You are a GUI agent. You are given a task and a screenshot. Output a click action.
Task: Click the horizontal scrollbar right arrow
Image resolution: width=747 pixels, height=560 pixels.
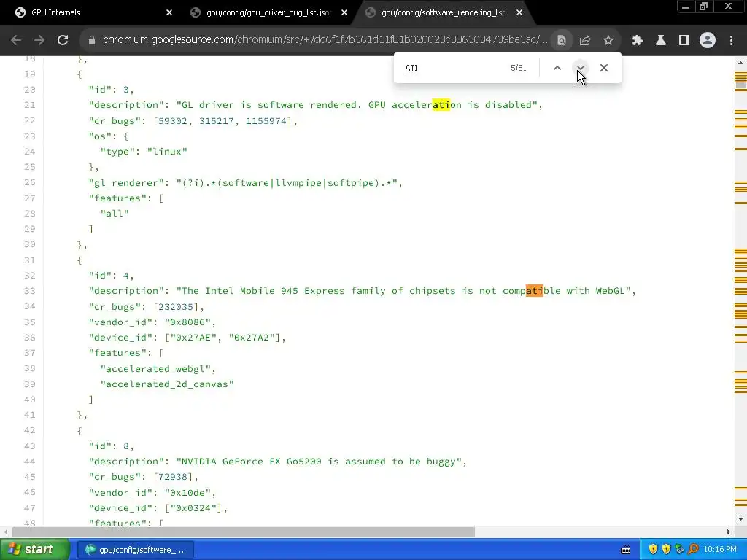[x=729, y=532]
